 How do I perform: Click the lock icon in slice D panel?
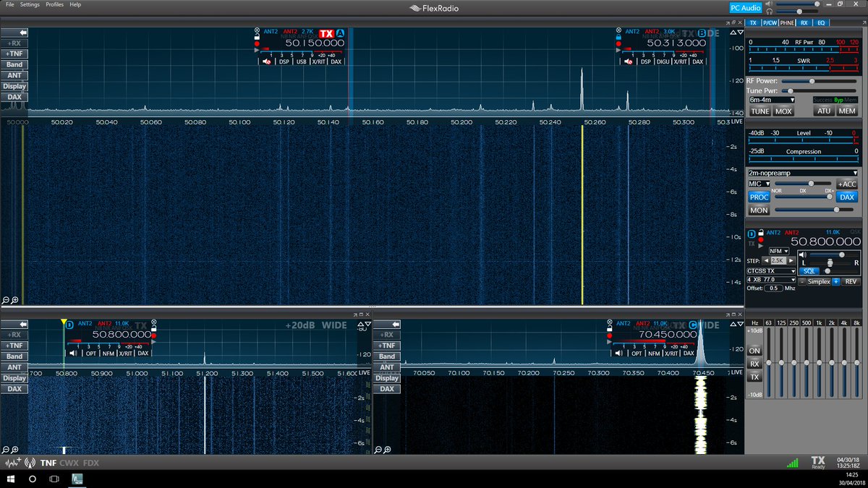coord(761,233)
